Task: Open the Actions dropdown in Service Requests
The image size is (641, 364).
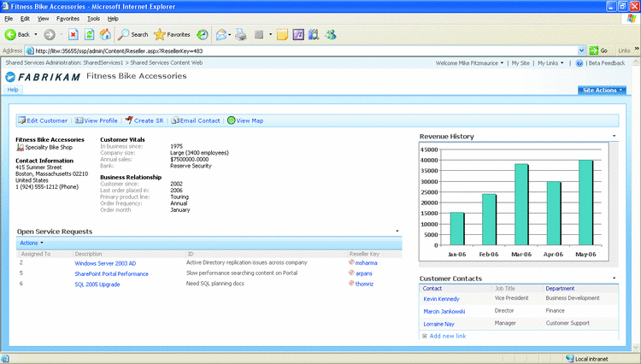Action: pos(32,243)
